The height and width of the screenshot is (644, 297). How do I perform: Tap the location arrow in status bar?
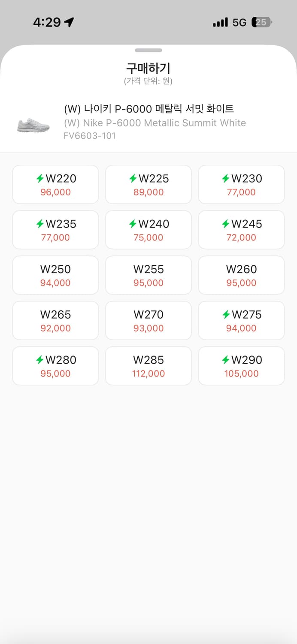69,22
